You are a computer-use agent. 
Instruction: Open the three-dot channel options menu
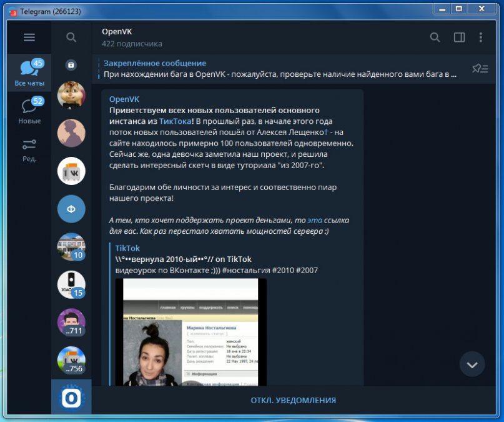tap(481, 38)
